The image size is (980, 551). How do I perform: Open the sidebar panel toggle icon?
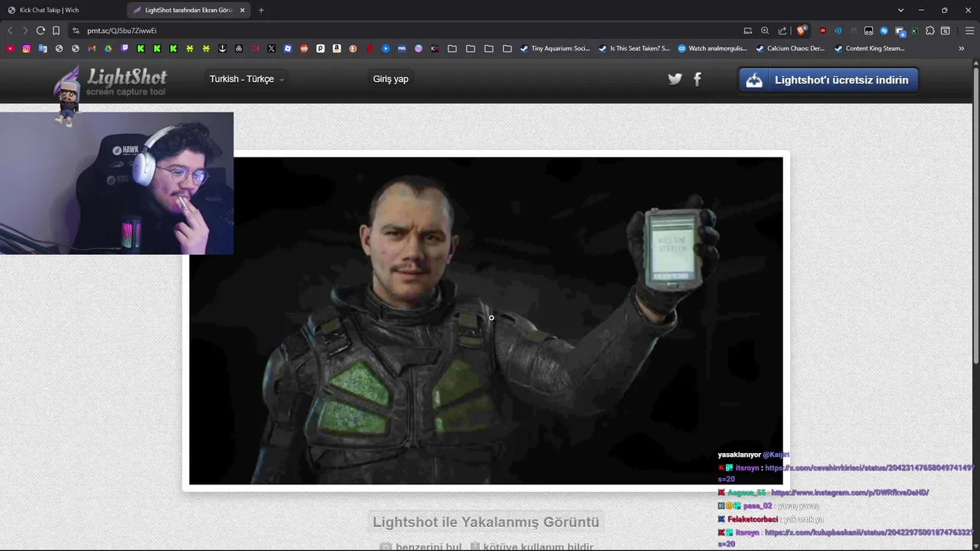(946, 31)
